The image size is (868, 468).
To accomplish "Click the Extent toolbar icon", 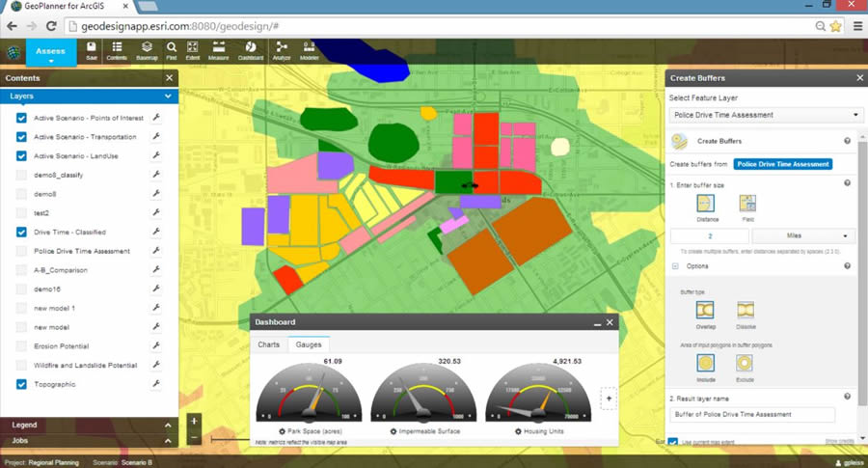I will [x=192, y=50].
